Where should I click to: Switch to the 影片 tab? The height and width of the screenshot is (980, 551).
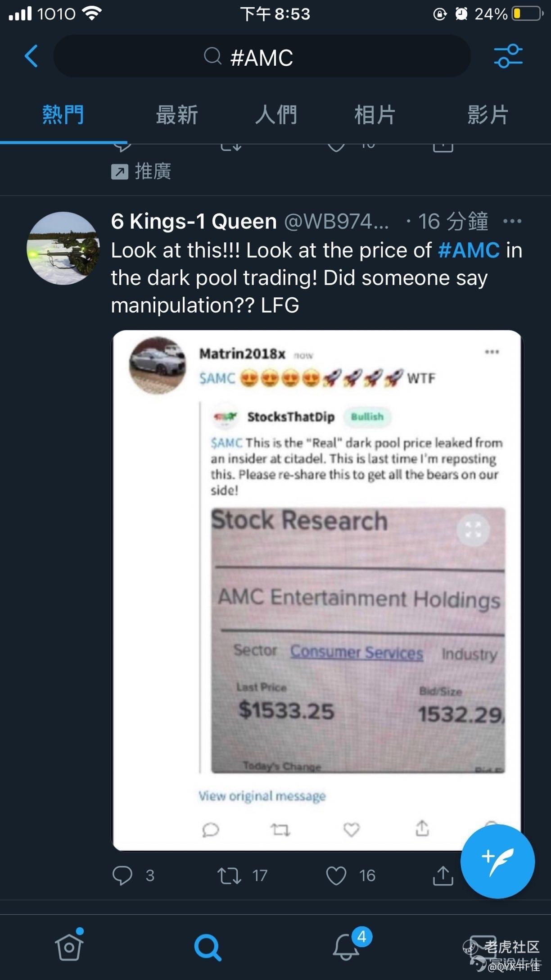tap(488, 114)
